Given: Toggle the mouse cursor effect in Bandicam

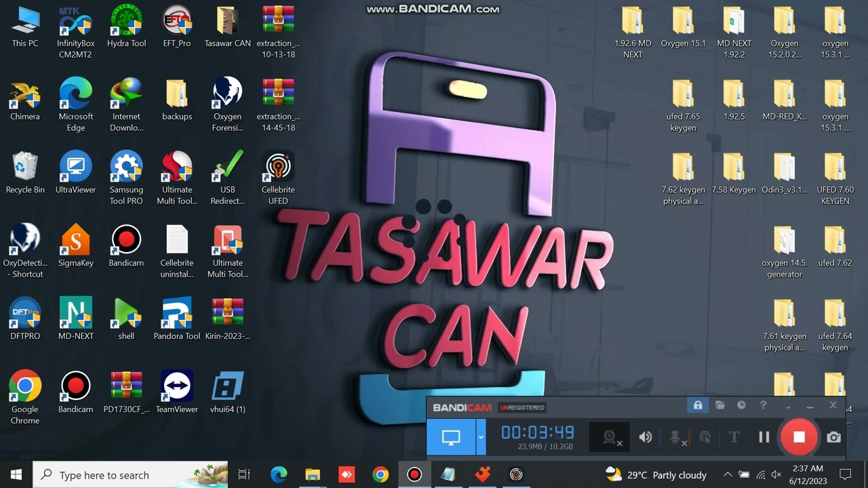Looking at the screenshot, I should point(705,437).
